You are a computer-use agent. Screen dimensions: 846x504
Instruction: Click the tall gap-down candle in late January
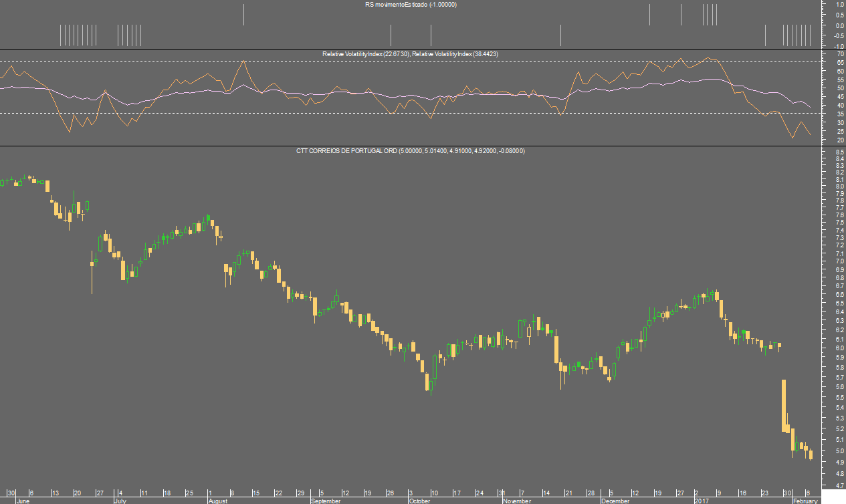(x=783, y=405)
